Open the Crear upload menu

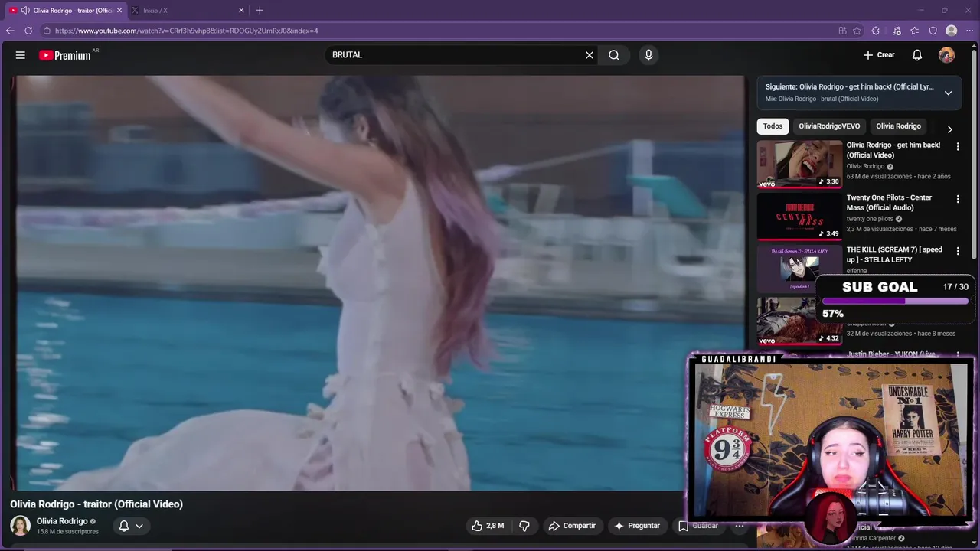pos(879,55)
